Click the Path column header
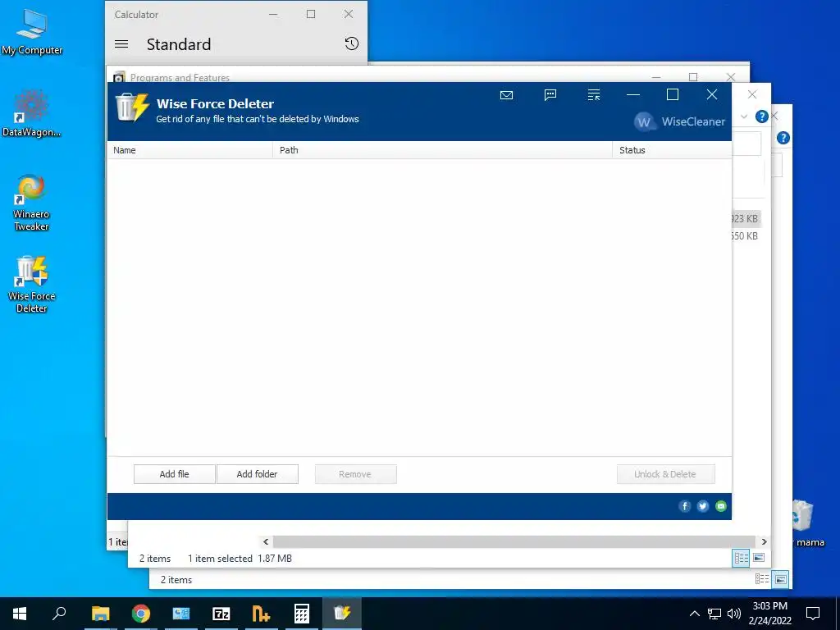Image resolution: width=840 pixels, height=630 pixels. coord(442,150)
